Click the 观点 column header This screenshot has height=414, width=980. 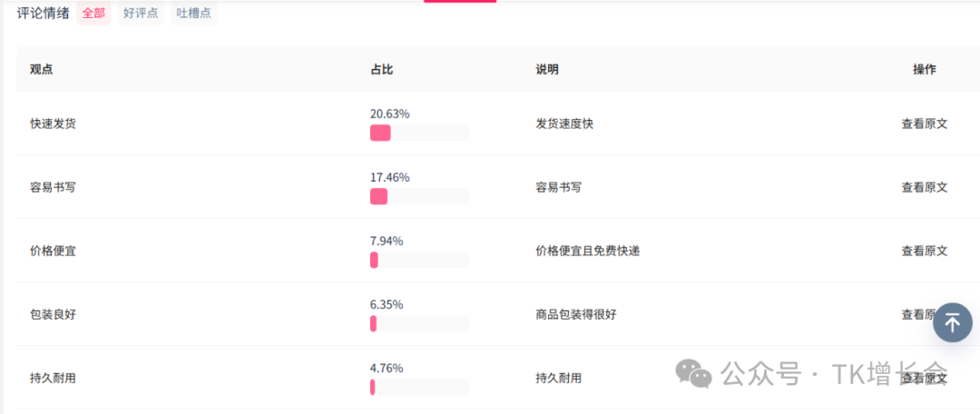tap(42, 69)
